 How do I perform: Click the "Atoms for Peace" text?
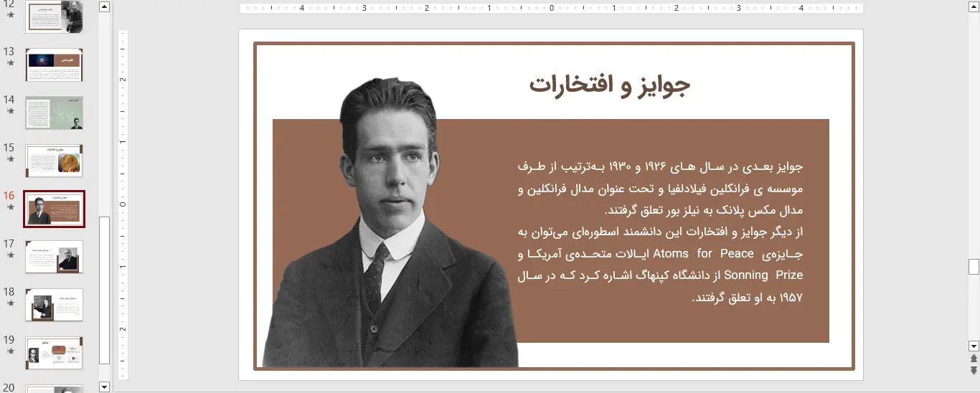703,253
